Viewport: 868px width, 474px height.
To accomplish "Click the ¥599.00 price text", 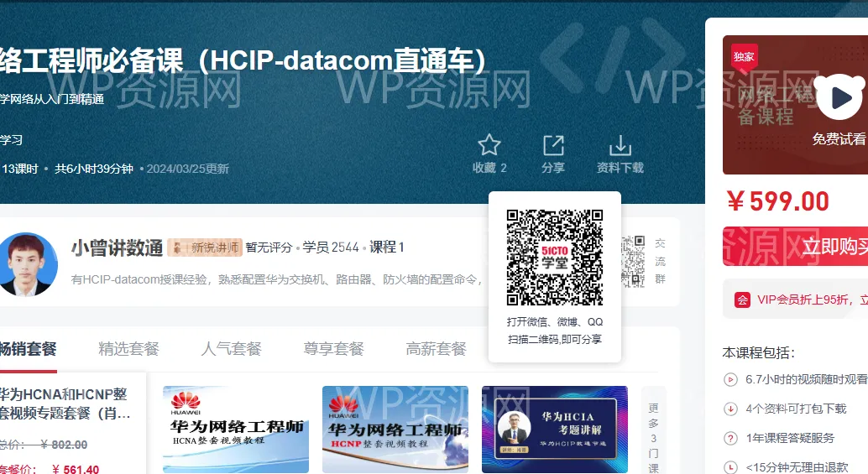I will [778, 201].
